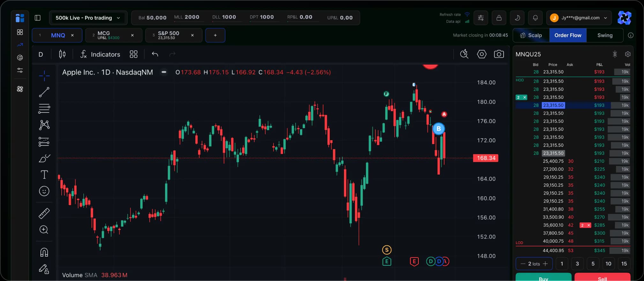Click the undo arrow in chart toolbar
This screenshot has height=281, width=644.
tap(155, 54)
